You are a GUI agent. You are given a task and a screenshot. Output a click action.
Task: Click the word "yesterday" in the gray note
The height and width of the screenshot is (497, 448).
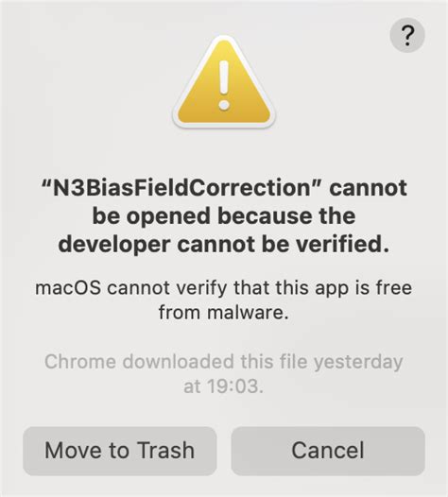(x=358, y=363)
